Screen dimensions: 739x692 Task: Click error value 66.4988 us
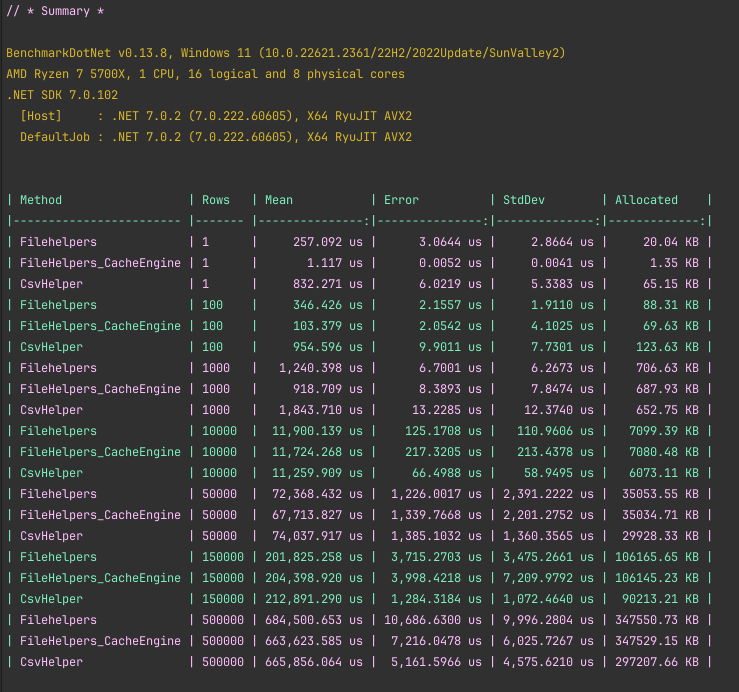[447, 473]
